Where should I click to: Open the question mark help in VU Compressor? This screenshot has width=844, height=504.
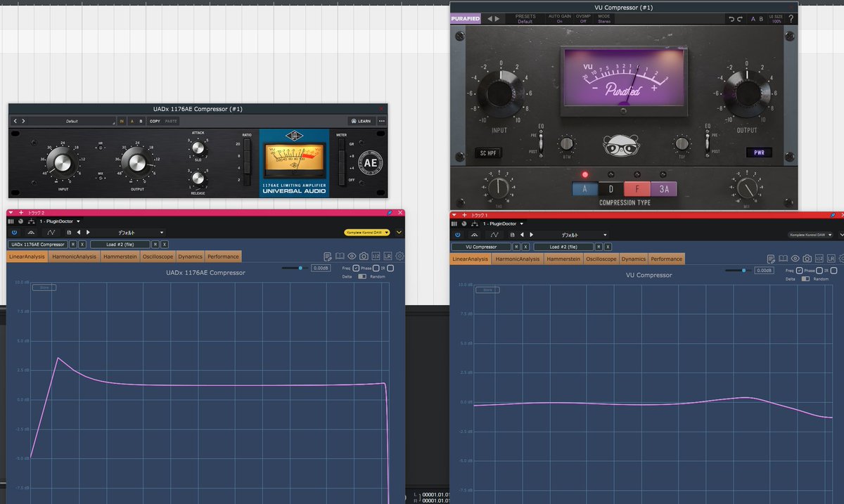[791, 19]
